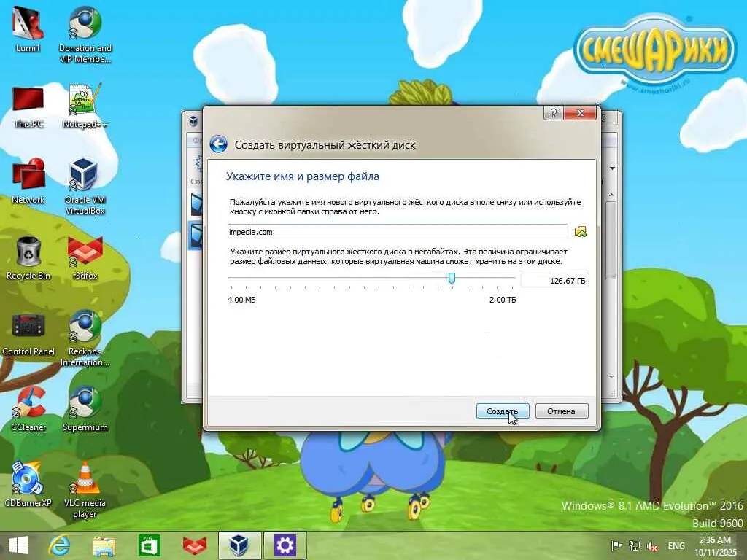Viewport: 747px width, 560px height.
Task: Click the Создать button
Action: point(503,411)
